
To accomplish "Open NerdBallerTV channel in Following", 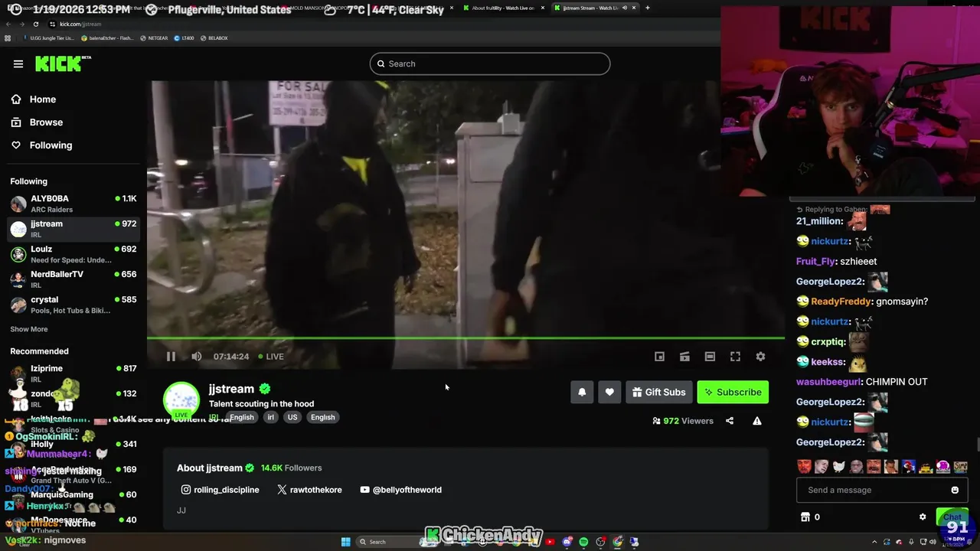I will [x=73, y=279].
